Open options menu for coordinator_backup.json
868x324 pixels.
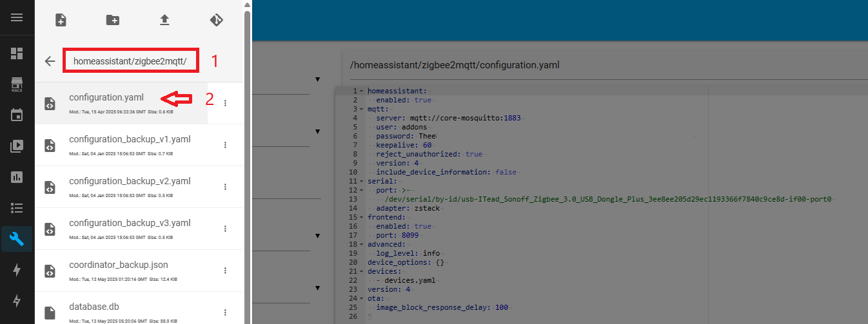pos(225,271)
